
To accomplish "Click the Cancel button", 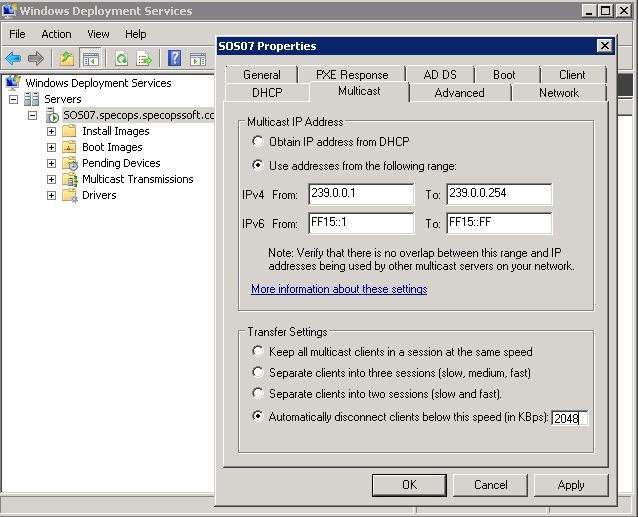I will (x=490, y=485).
